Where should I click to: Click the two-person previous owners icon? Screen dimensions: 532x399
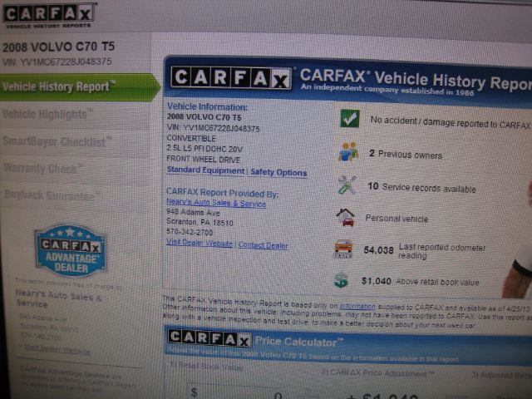tap(347, 152)
